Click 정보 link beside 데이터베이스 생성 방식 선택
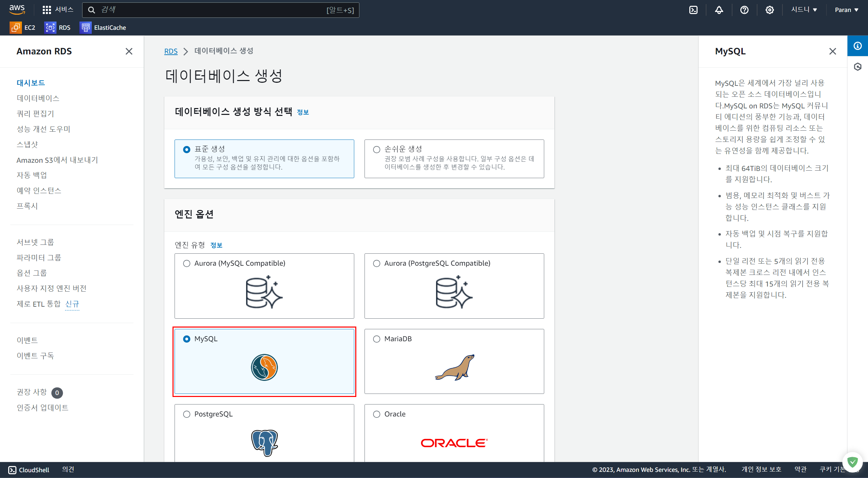Viewport: 868px width, 478px height. [x=303, y=112]
